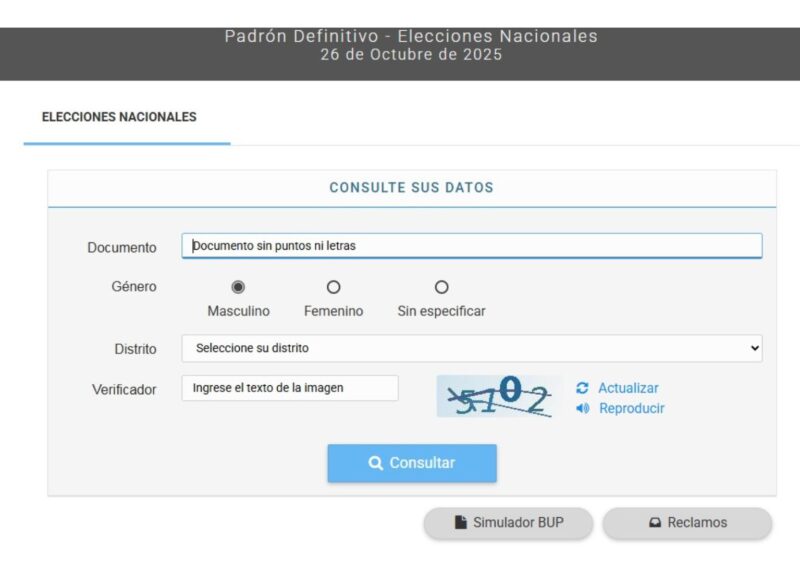Switch to the ELECCIONES NACIONALES tab

pos(119,117)
